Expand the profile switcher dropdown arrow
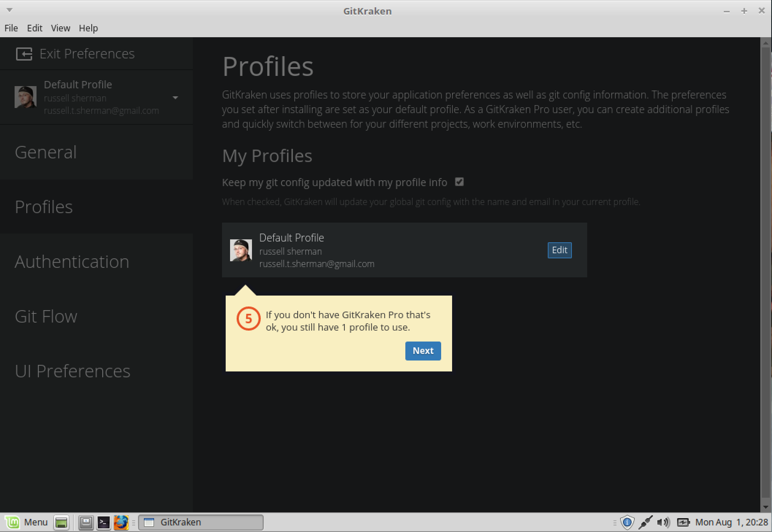Screen dimensions: 772x532 [x=175, y=98]
